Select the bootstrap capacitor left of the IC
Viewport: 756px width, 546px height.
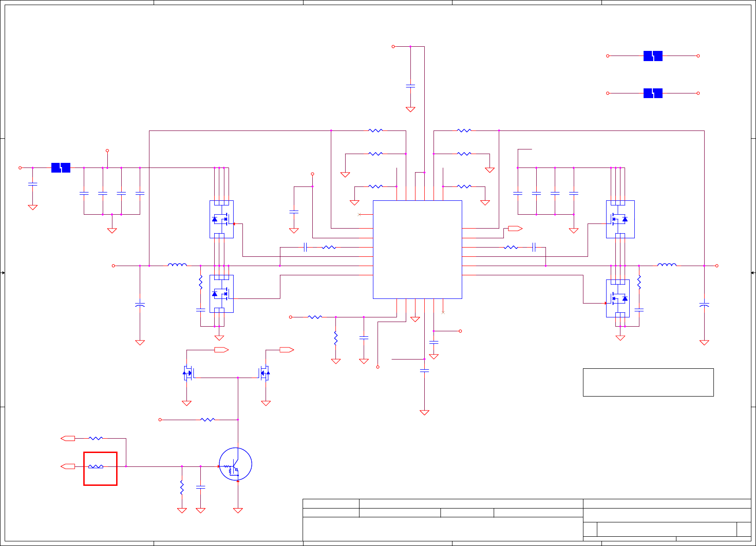pos(305,247)
